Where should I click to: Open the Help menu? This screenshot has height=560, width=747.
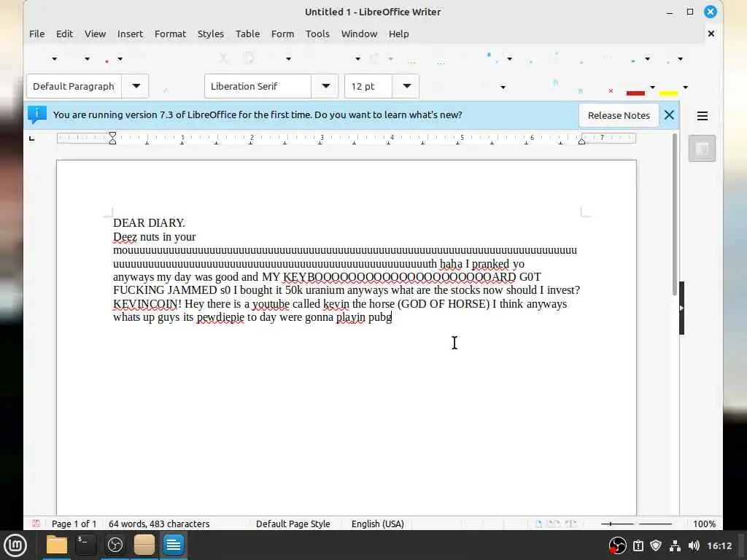tap(399, 34)
